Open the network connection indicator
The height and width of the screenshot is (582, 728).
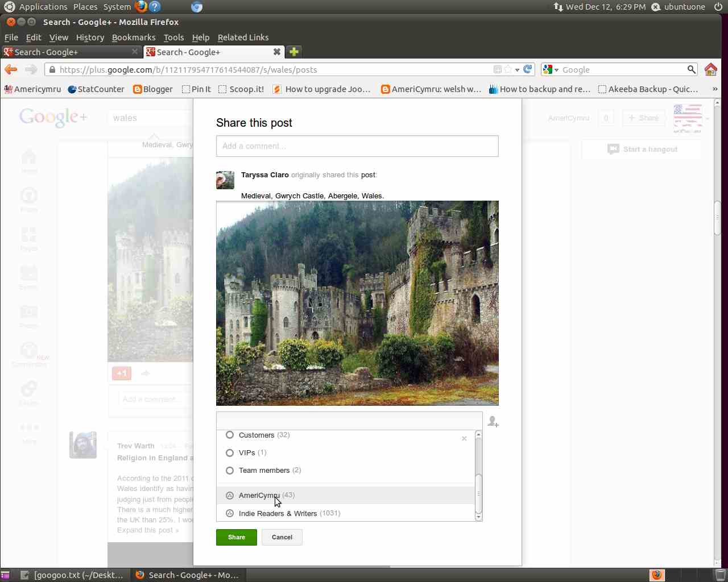coord(558,7)
